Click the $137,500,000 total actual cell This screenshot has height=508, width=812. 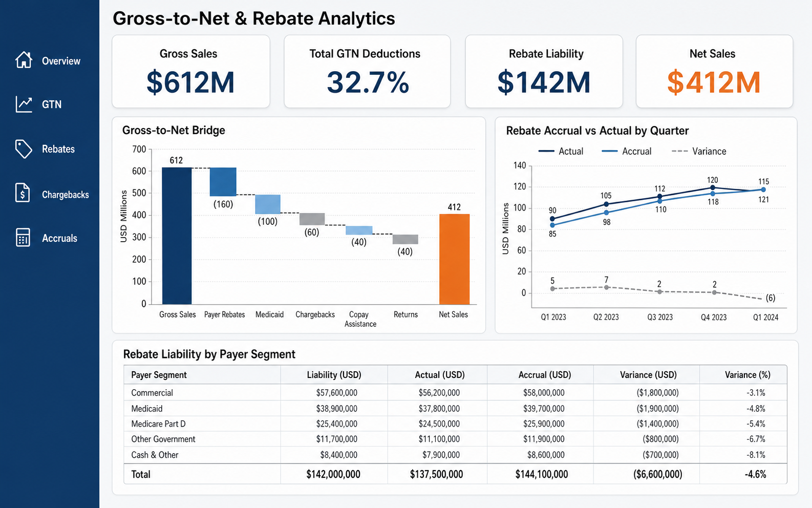pyautogui.click(x=436, y=474)
